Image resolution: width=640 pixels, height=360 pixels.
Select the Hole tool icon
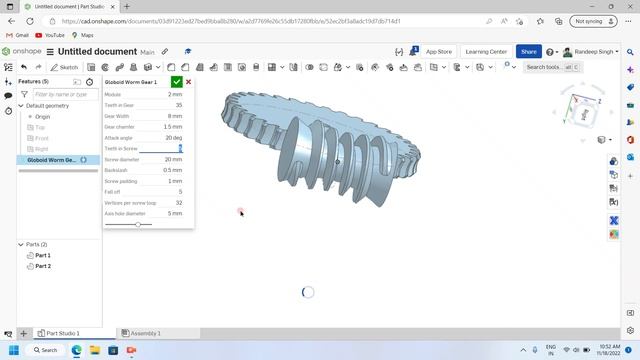point(242,67)
